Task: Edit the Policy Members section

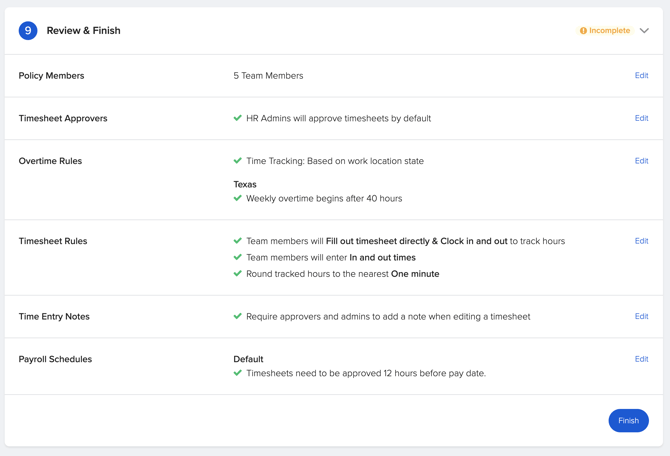Action: coord(641,76)
